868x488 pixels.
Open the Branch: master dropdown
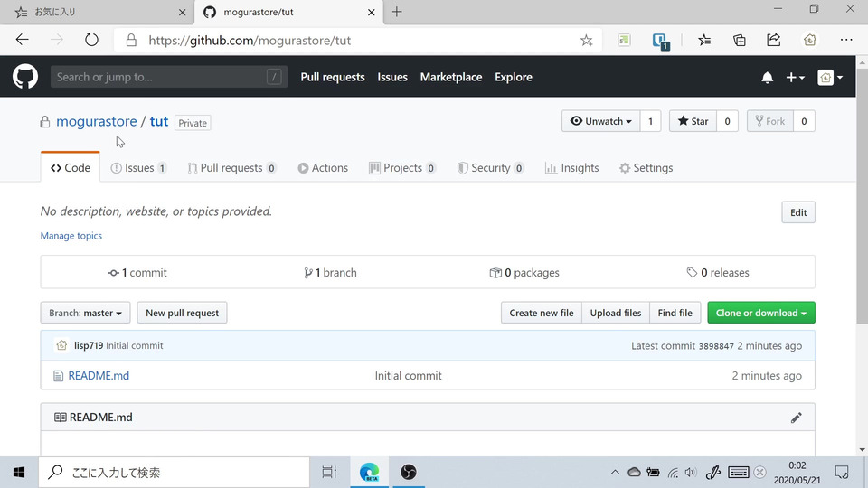click(x=85, y=313)
